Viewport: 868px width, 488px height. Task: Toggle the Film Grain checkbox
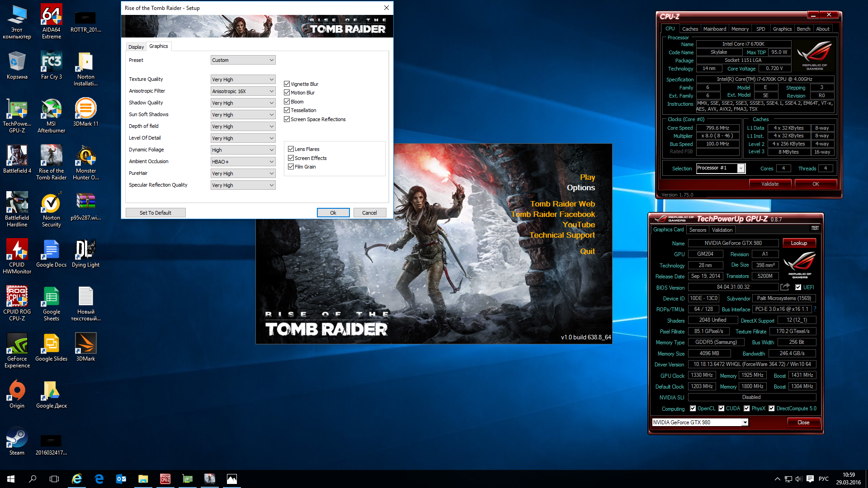click(291, 167)
